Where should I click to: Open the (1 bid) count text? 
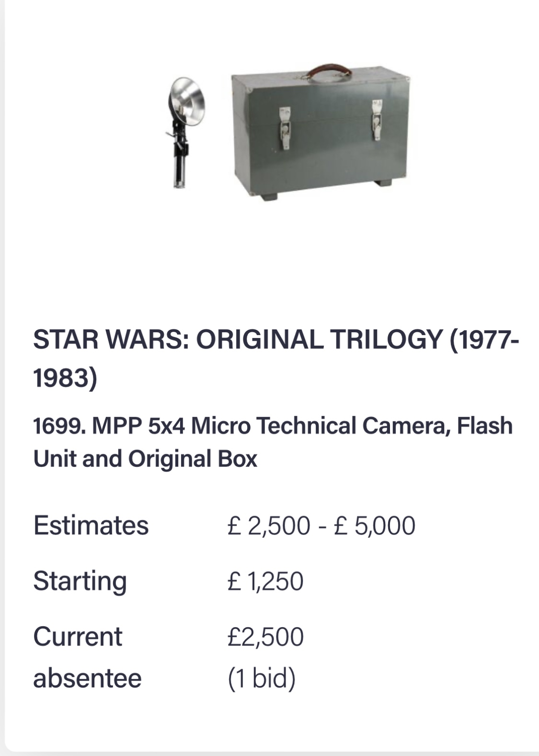coord(262,678)
